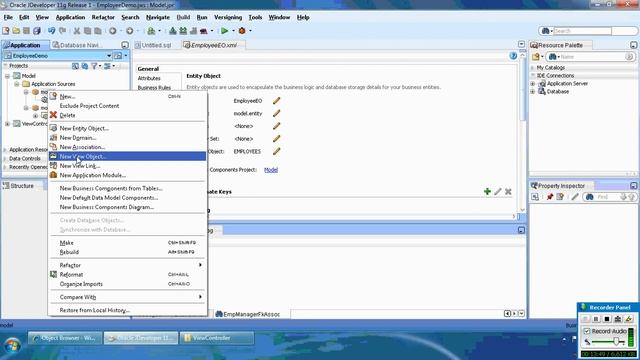Screen dimensions: 640x360
Task: Switch to ViewController taskbar window
Action: tap(217, 338)
